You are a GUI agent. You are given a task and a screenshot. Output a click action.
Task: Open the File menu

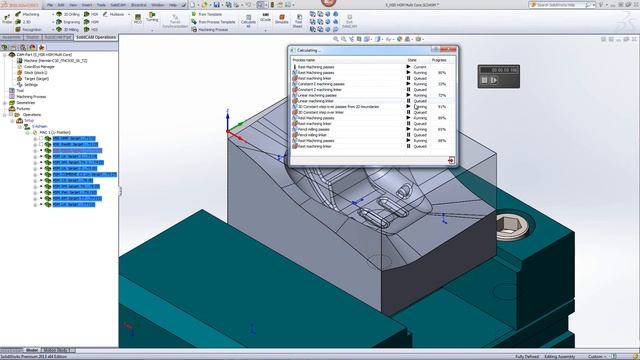[50, 5]
